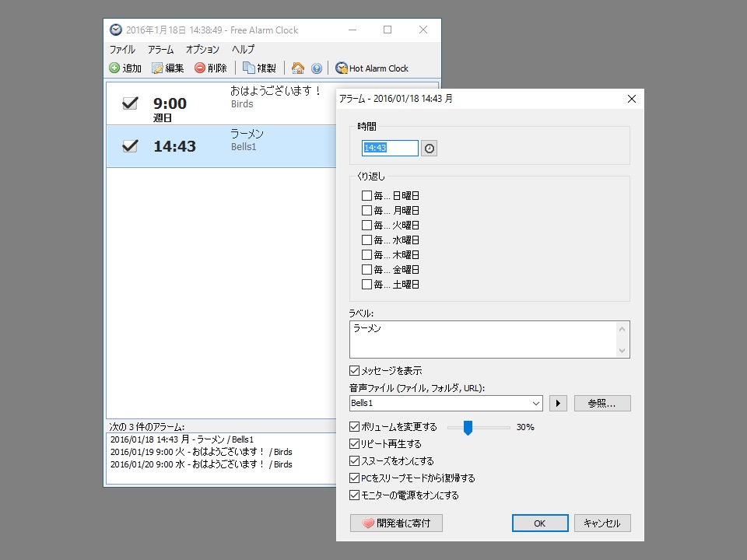Open the homepage via the house icon

coord(298,68)
